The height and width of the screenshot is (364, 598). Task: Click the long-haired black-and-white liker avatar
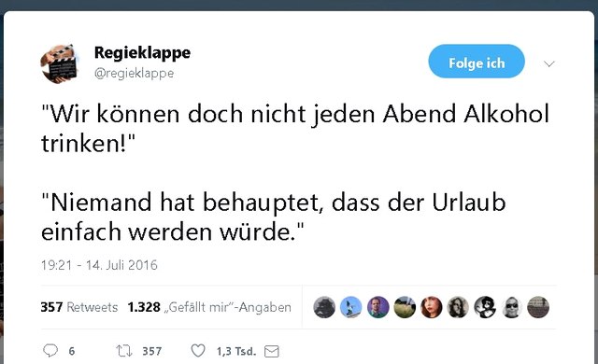tap(458, 307)
